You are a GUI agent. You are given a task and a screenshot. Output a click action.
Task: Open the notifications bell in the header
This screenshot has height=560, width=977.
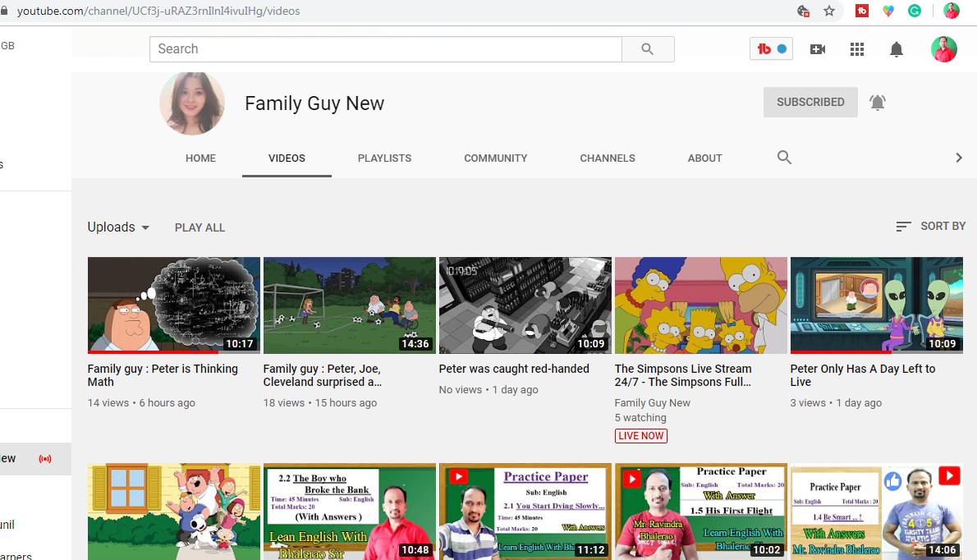(896, 49)
